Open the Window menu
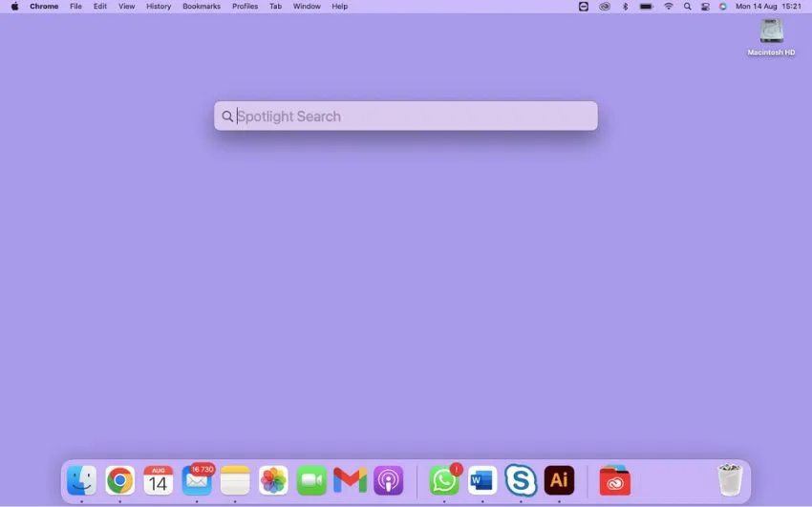Viewport: 812px width, 507px height. coord(307,7)
